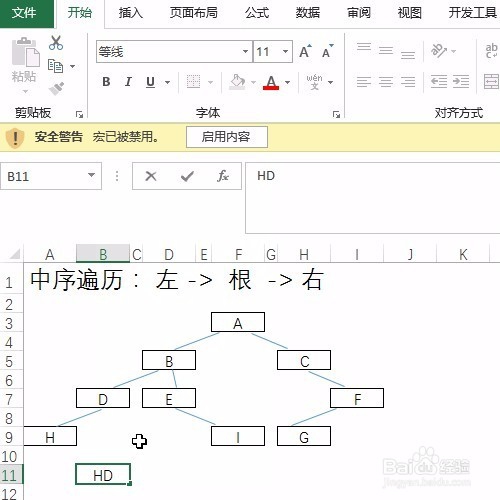
Task: Click the text orientation icon
Action: pos(439,51)
